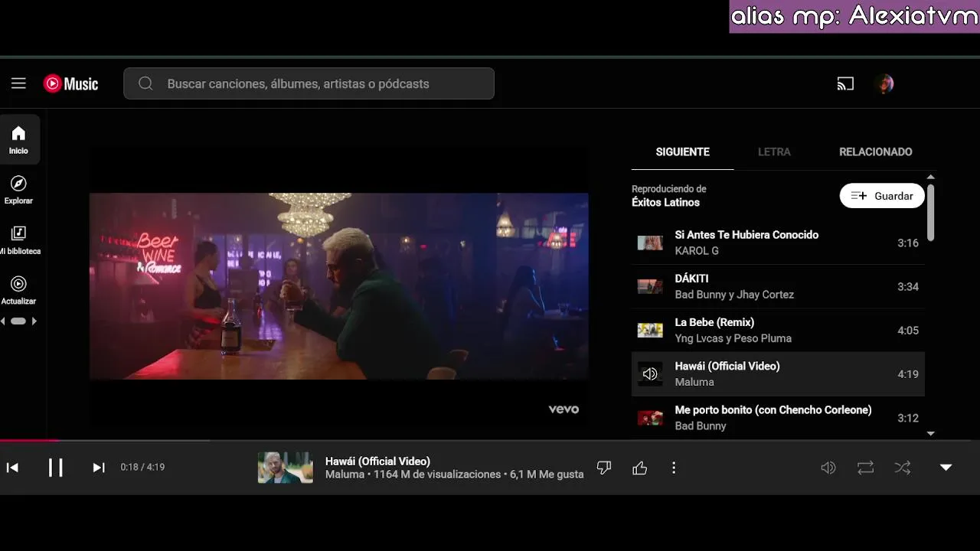Click the search magnifier icon

pyautogui.click(x=145, y=83)
